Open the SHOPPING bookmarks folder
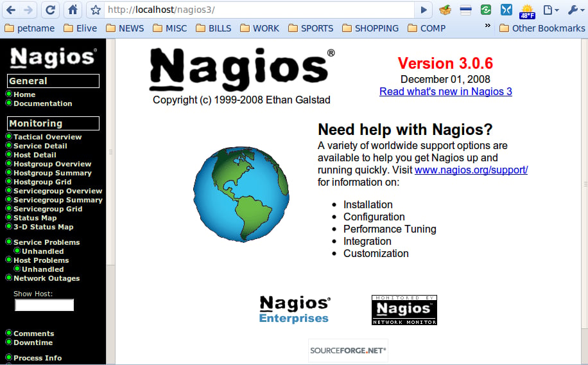This screenshot has height=365, width=588. coord(370,28)
